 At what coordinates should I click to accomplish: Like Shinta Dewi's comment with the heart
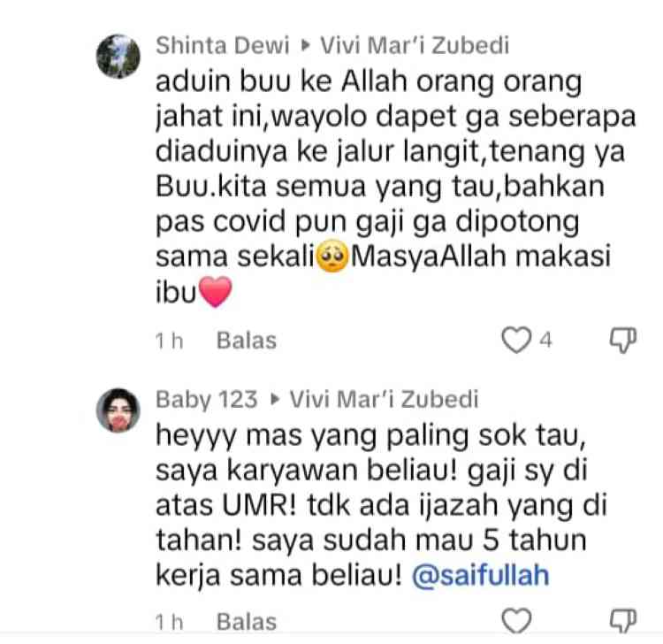tap(516, 340)
